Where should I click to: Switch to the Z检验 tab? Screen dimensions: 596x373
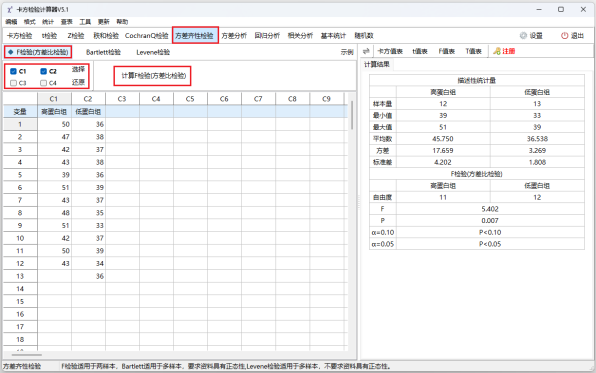point(76,36)
